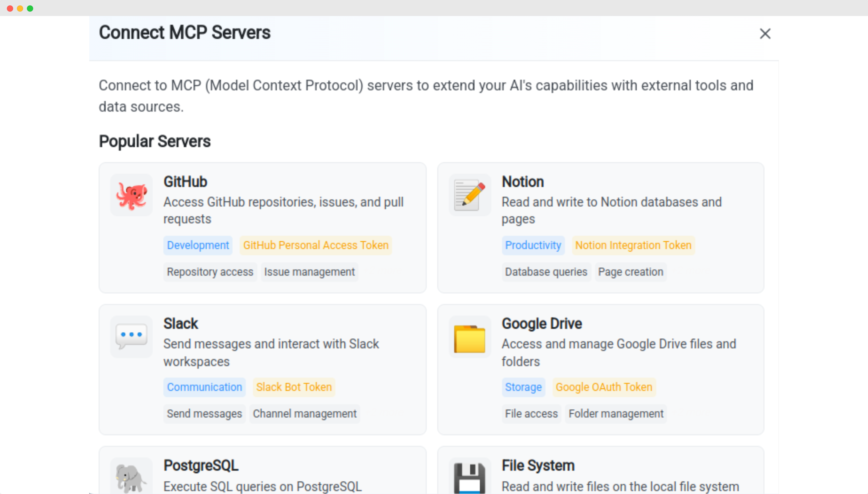Click the Popular Servers heading
Image resolution: width=868 pixels, height=494 pixels.
tap(155, 141)
